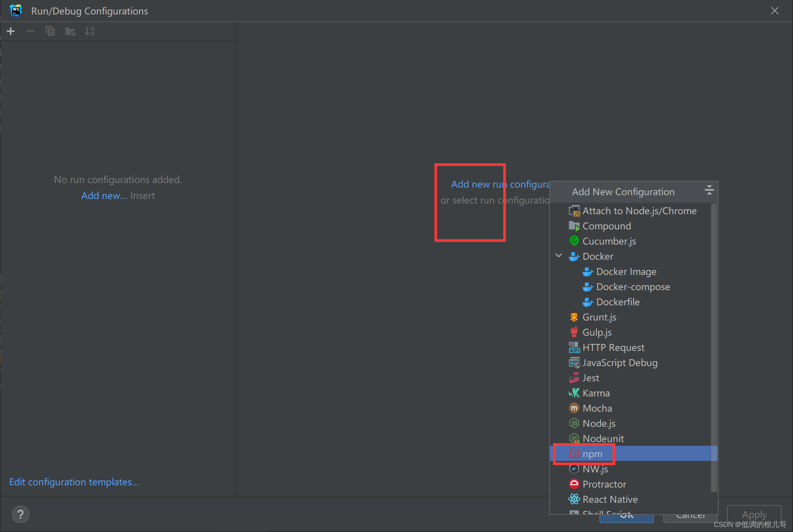The height and width of the screenshot is (532, 793).
Task: Click the NW.js icon
Action: click(574, 469)
